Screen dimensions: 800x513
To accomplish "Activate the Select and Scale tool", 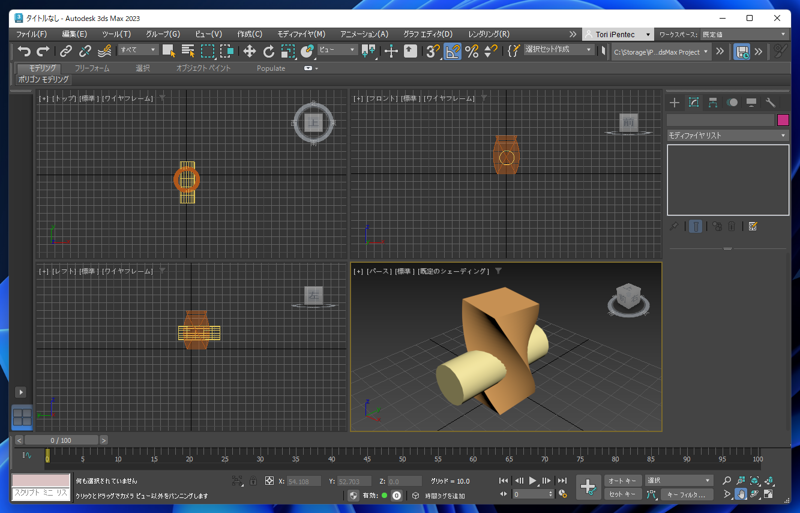I will (x=288, y=51).
